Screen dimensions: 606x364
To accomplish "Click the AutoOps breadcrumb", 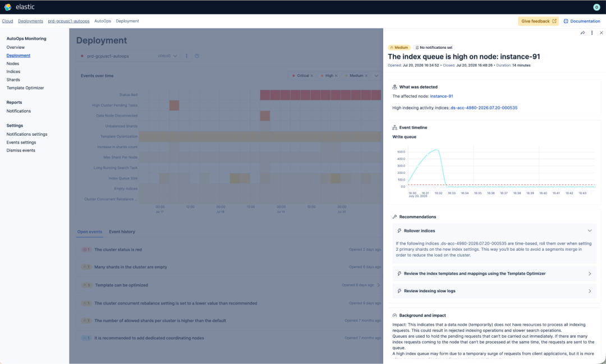I will click(x=103, y=21).
